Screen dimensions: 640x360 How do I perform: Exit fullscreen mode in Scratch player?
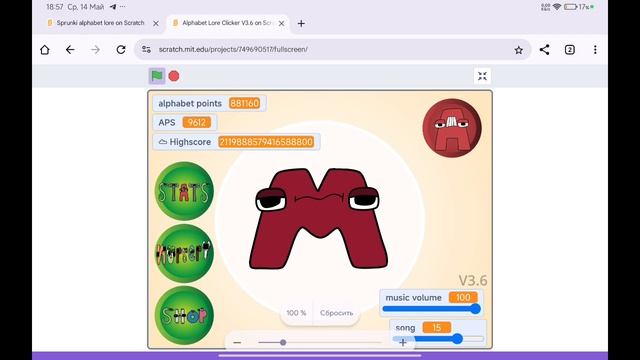tap(482, 76)
